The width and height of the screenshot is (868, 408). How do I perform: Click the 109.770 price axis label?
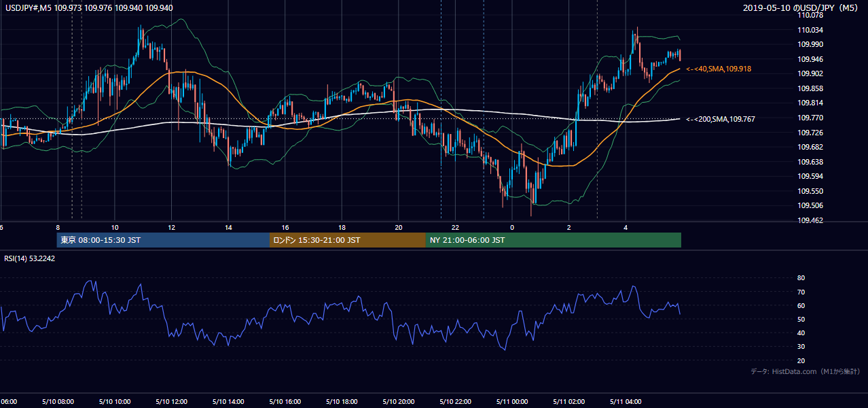[x=811, y=118]
